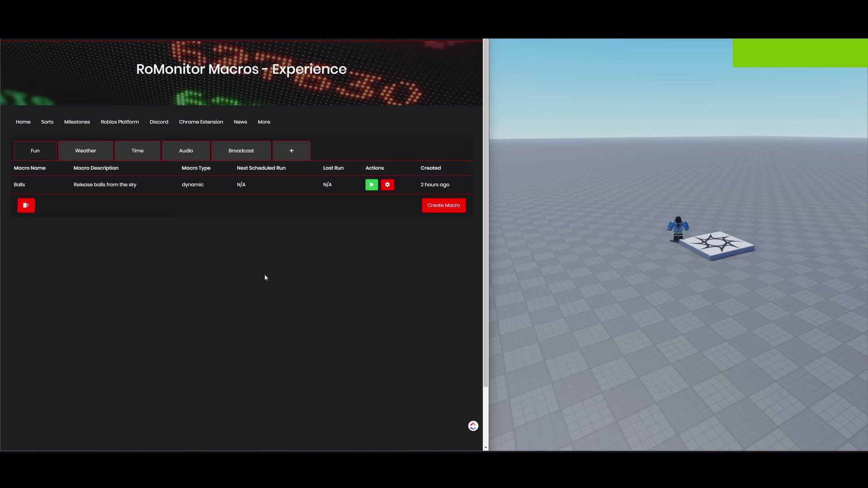
Task: Click the Created column header
Action: 431,168
